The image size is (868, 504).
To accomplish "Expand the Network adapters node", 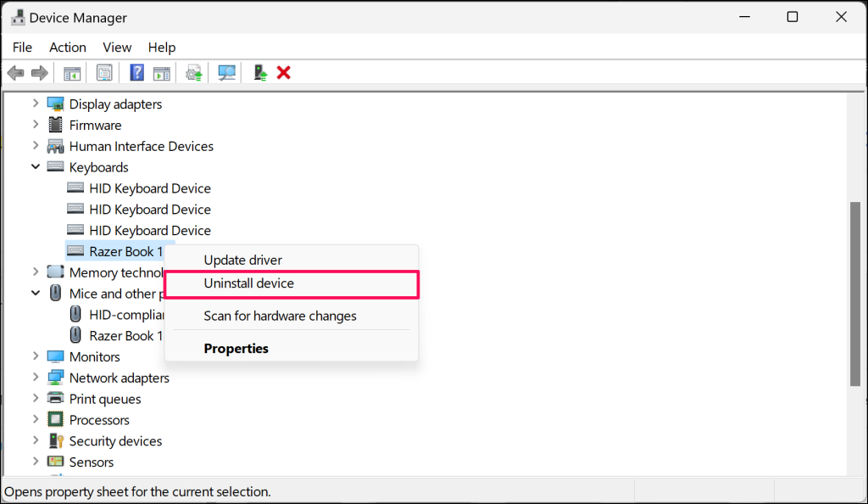I will point(36,378).
